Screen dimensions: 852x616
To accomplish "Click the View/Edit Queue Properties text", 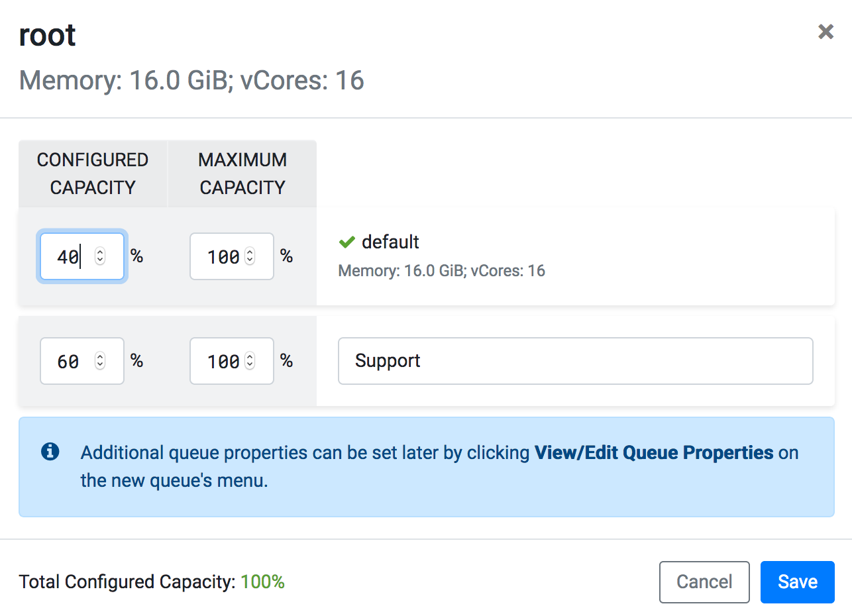I will [x=654, y=452].
